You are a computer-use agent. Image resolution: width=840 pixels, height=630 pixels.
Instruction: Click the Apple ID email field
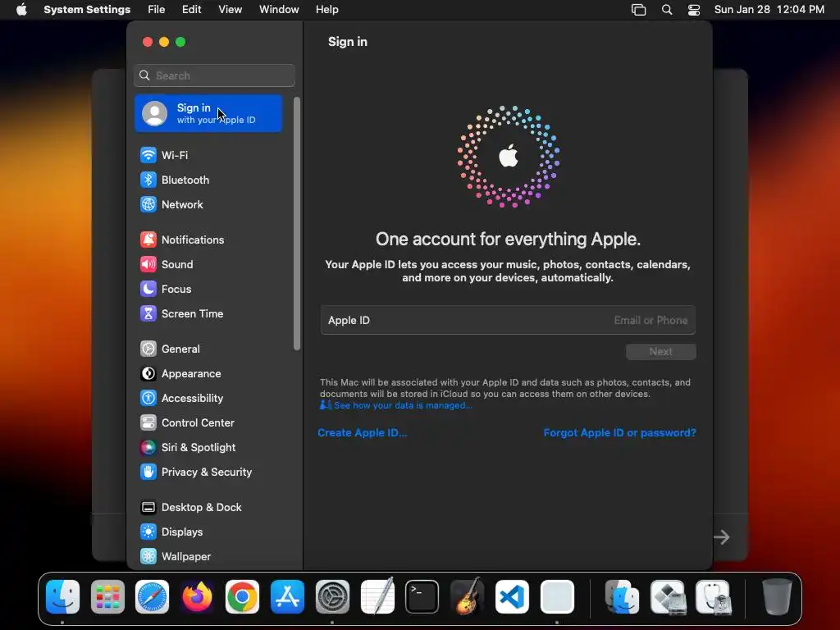pos(508,321)
